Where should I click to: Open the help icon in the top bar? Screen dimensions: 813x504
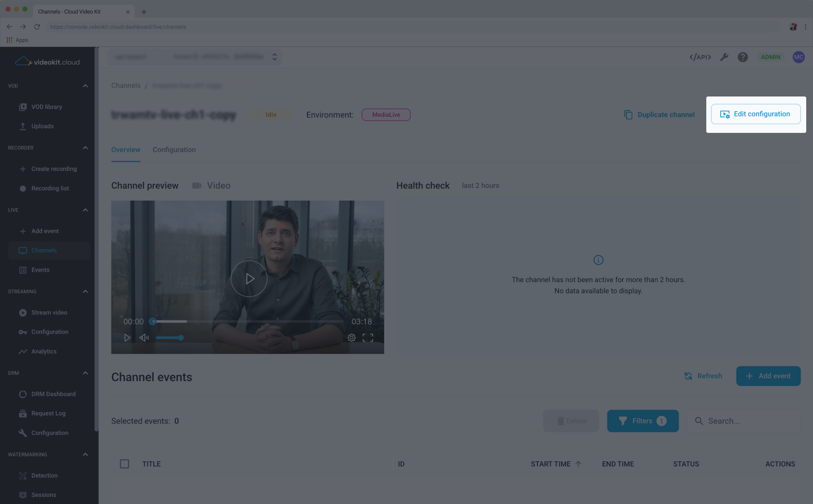point(743,57)
